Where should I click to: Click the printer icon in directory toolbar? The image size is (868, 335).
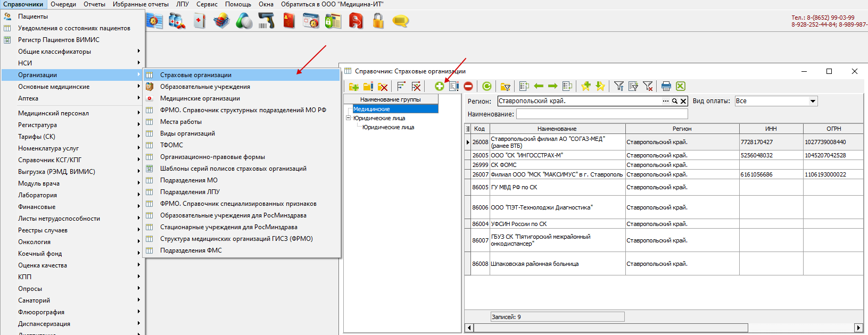pos(666,86)
